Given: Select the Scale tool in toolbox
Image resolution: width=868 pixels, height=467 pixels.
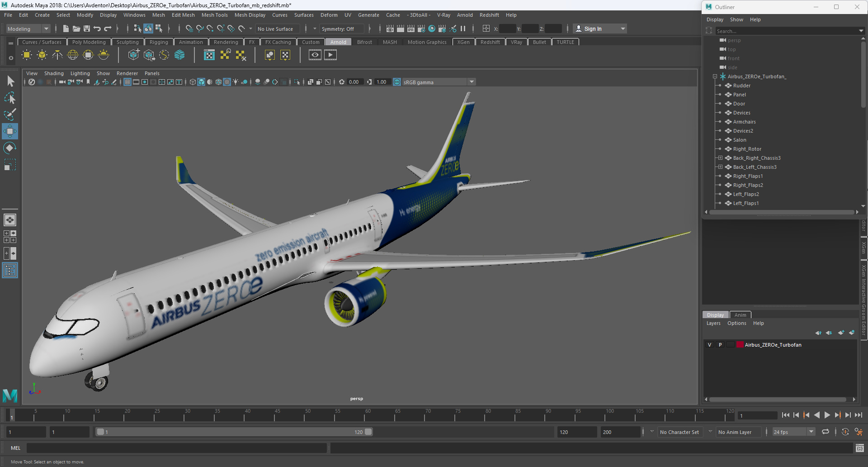Looking at the screenshot, I should pyautogui.click(x=10, y=165).
